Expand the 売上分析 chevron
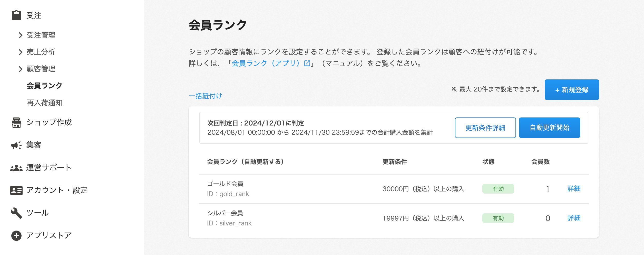The height and width of the screenshot is (255, 644). [x=21, y=52]
